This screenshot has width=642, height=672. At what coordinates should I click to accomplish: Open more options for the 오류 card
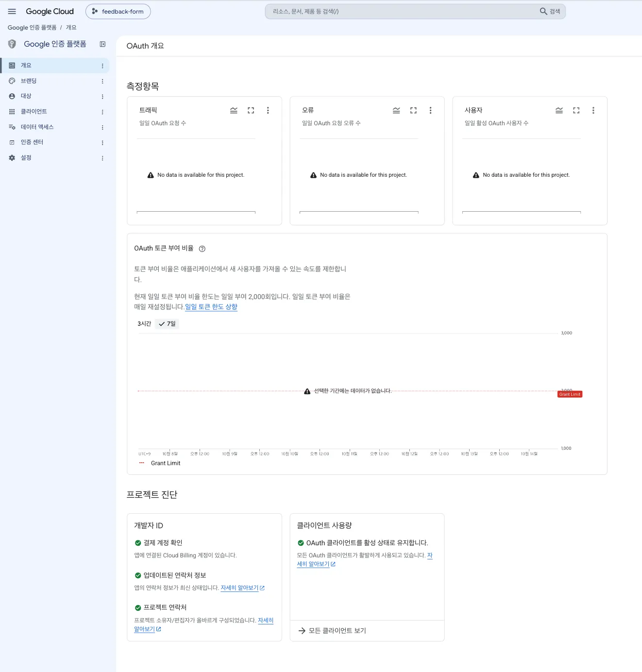[x=430, y=110]
